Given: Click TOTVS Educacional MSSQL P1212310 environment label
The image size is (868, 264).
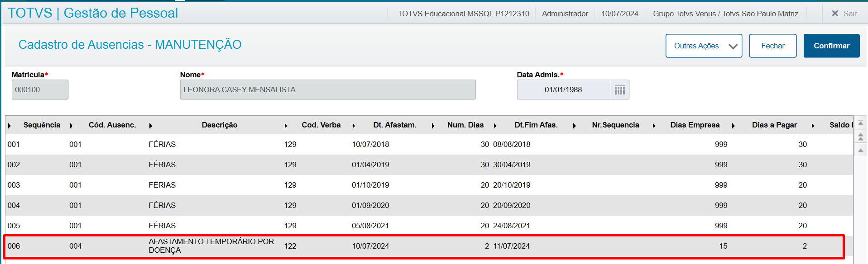Looking at the screenshot, I should pyautogui.click(x=463, y=14).
